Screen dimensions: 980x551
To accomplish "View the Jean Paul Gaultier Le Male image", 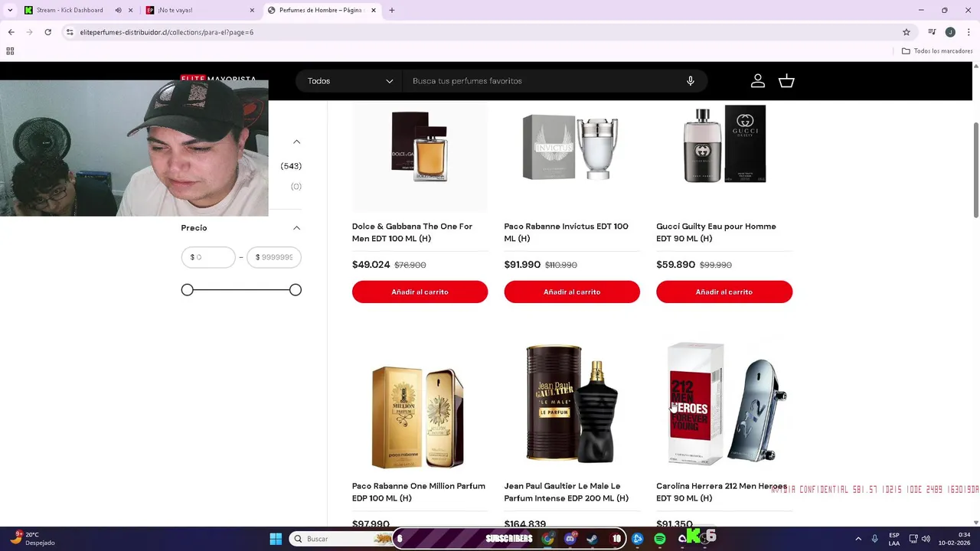I will click(x=572, y=404).
